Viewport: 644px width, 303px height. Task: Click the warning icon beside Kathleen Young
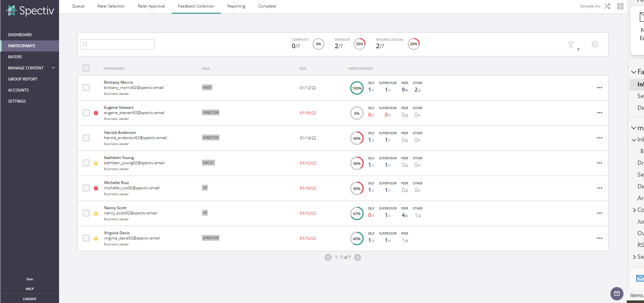[96, 163]
